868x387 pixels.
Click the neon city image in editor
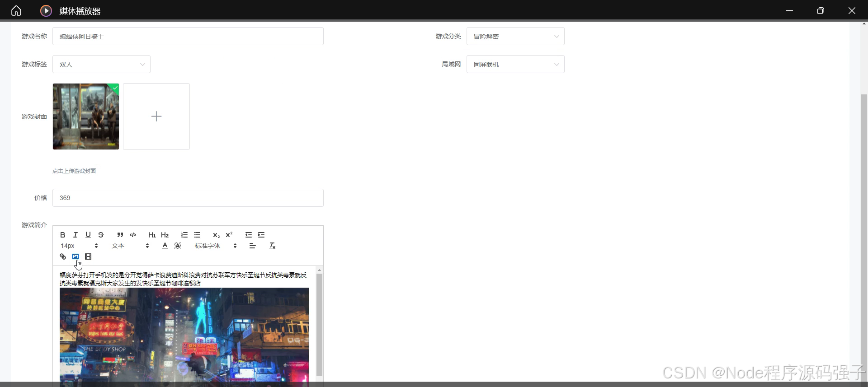(x=184, y=336)
